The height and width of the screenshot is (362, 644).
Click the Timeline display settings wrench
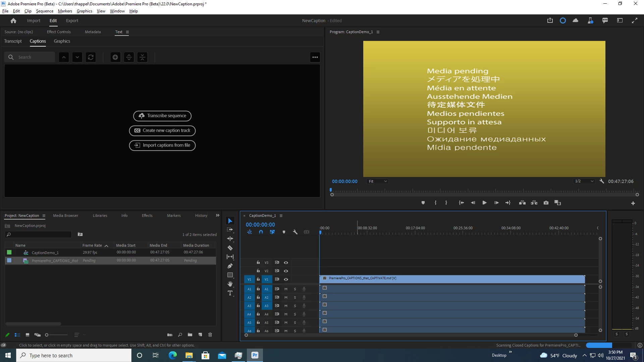295,232
